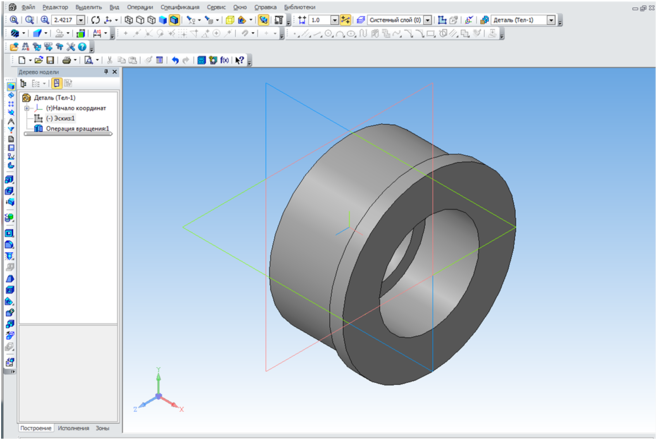Screen dimensions: 657x440
Task: Click the filter funnel sidebar icon
Action: pyautogui.click(x=10, y=130)
